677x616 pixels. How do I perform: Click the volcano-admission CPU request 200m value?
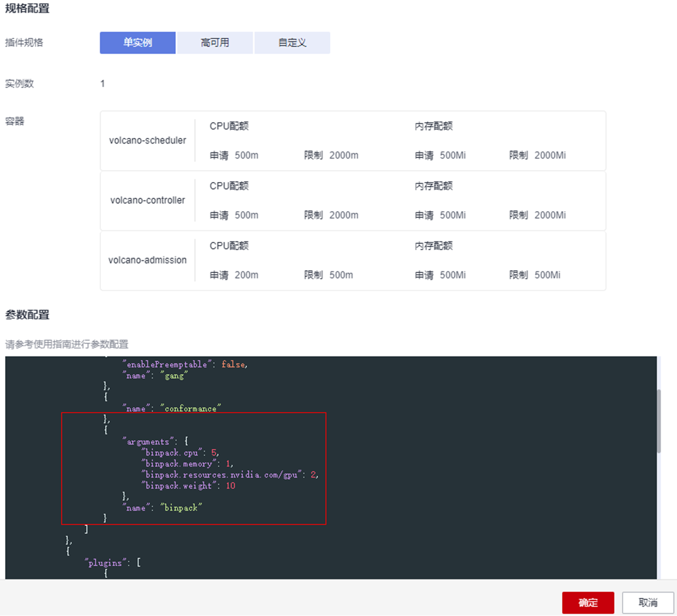coord(246,275)
